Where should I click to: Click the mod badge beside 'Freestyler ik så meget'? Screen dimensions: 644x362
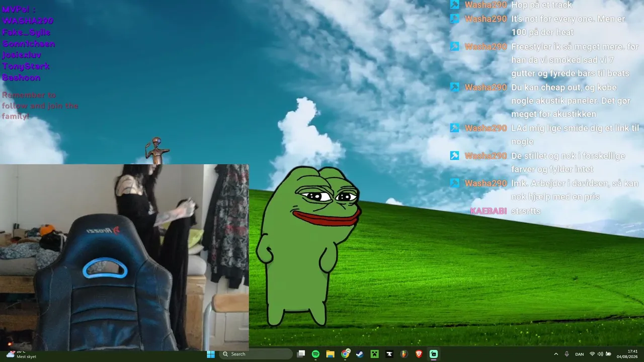pyautogui.click(x=454, y=46)
